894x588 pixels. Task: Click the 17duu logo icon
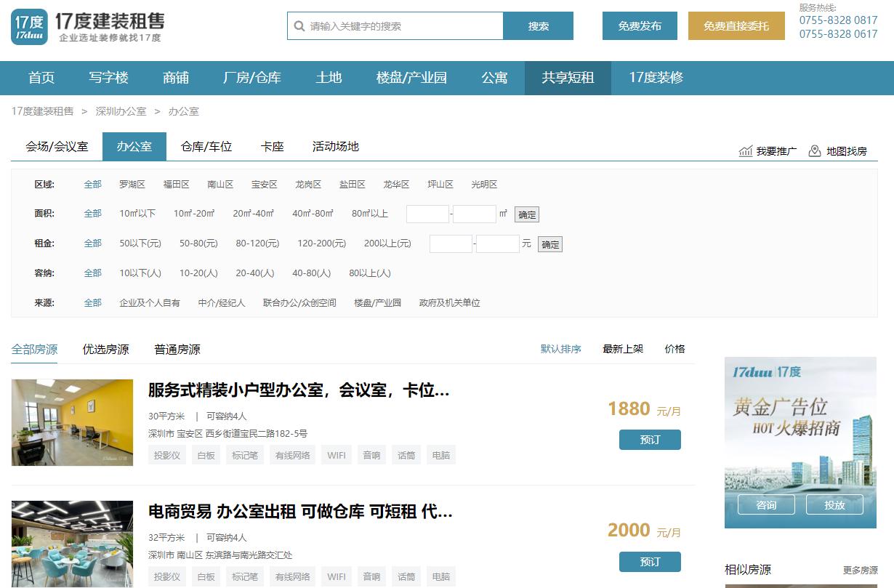click(29, 26)
